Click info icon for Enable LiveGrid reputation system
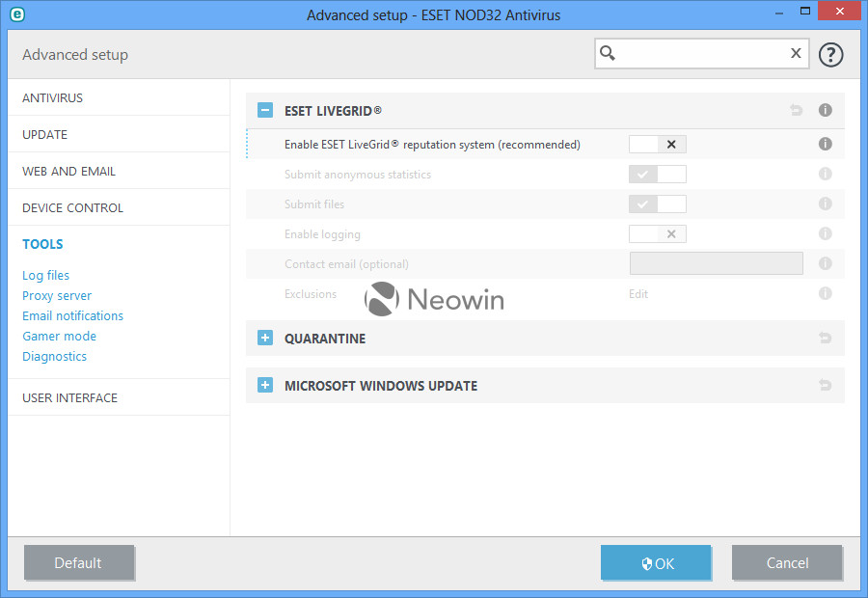This screenshot has height=598, width=868. click(825, 144)
